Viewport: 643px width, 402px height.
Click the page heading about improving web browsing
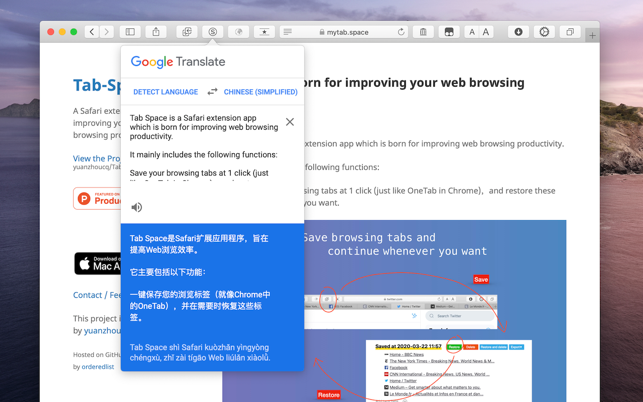414,82
